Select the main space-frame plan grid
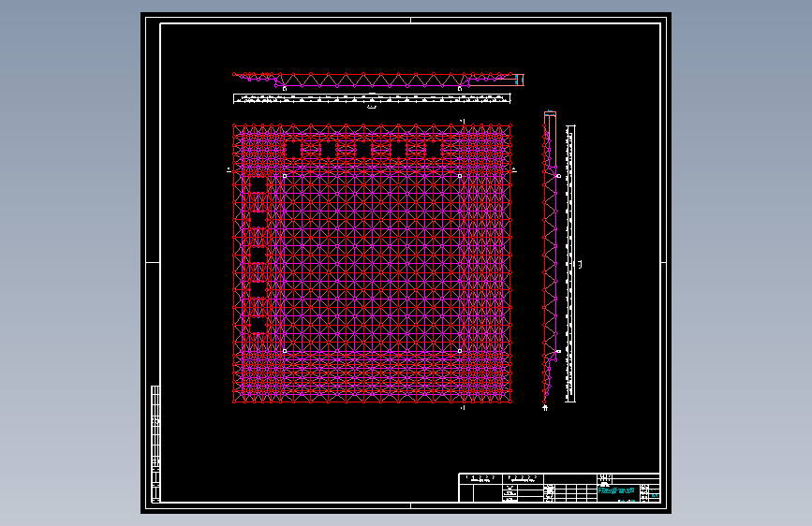The height and width of the screenshot is (526, 812). point(372,263)
